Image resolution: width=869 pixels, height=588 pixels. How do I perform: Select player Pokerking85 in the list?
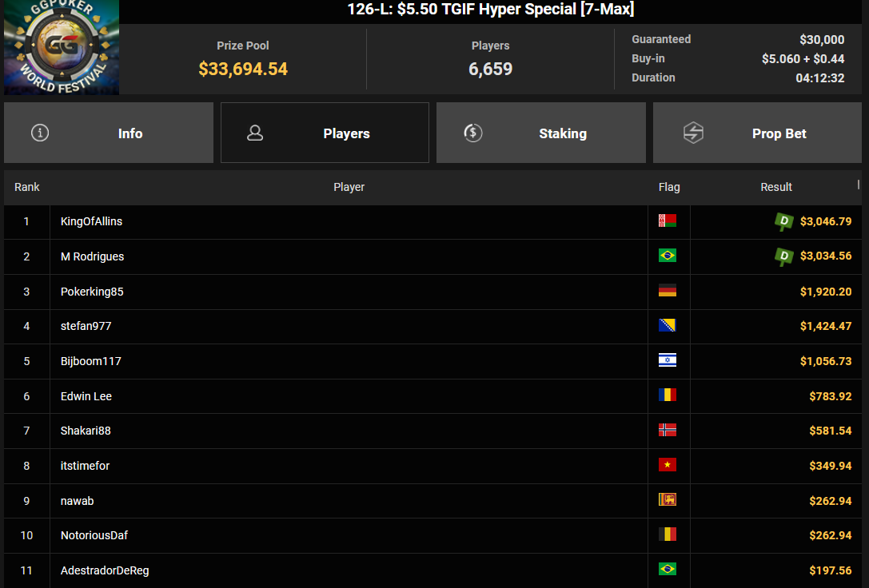(92, 292)
